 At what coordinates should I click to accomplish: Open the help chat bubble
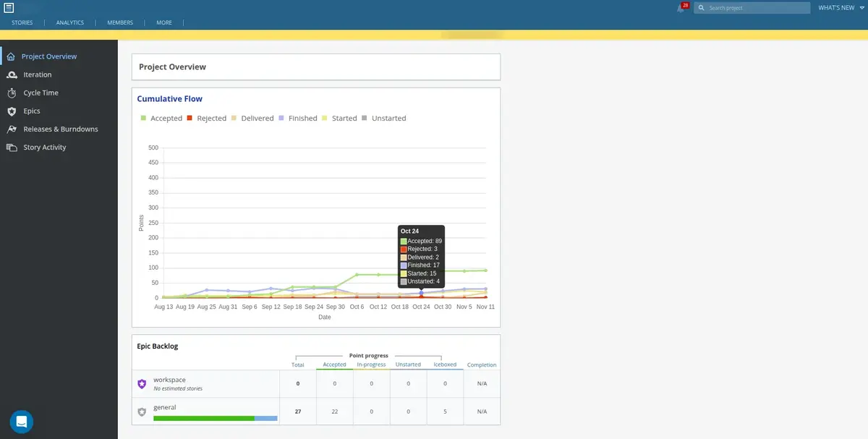pos(21,422)
